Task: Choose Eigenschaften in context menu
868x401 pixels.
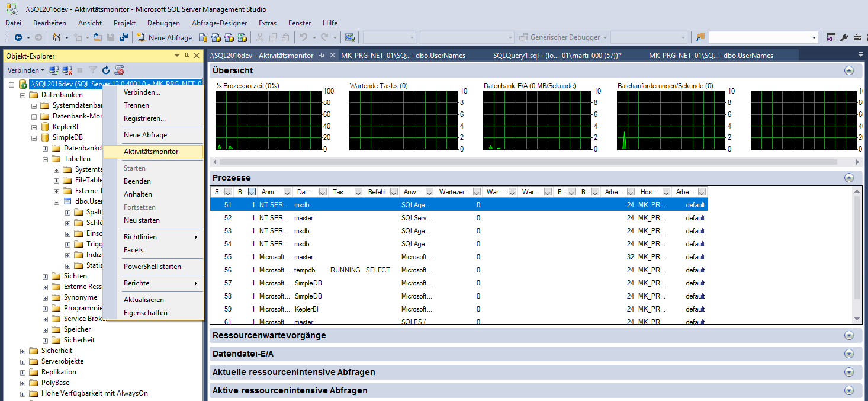Action: [x=153, y=313]
